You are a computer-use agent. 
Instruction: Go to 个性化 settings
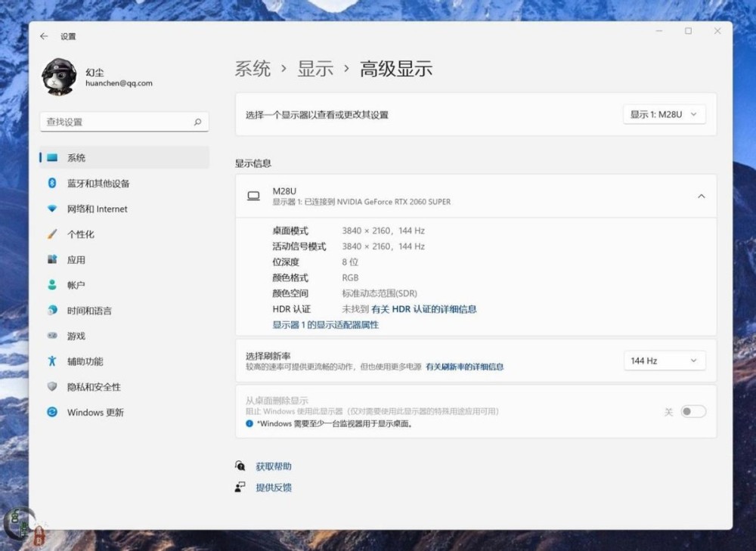[x=80, y=234]
